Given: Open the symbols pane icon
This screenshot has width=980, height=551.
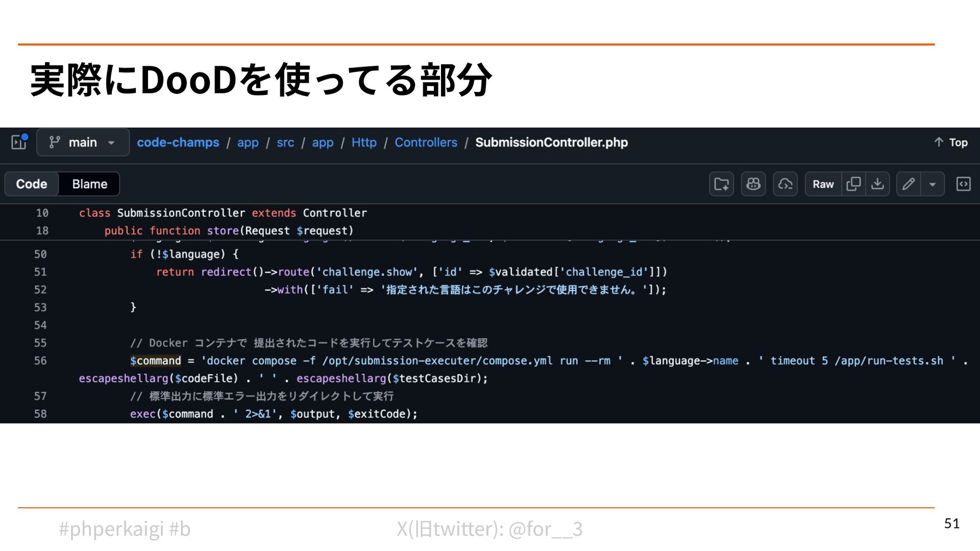Looking at the screenshot, I should pyautogui.click(x=963, y=184).
